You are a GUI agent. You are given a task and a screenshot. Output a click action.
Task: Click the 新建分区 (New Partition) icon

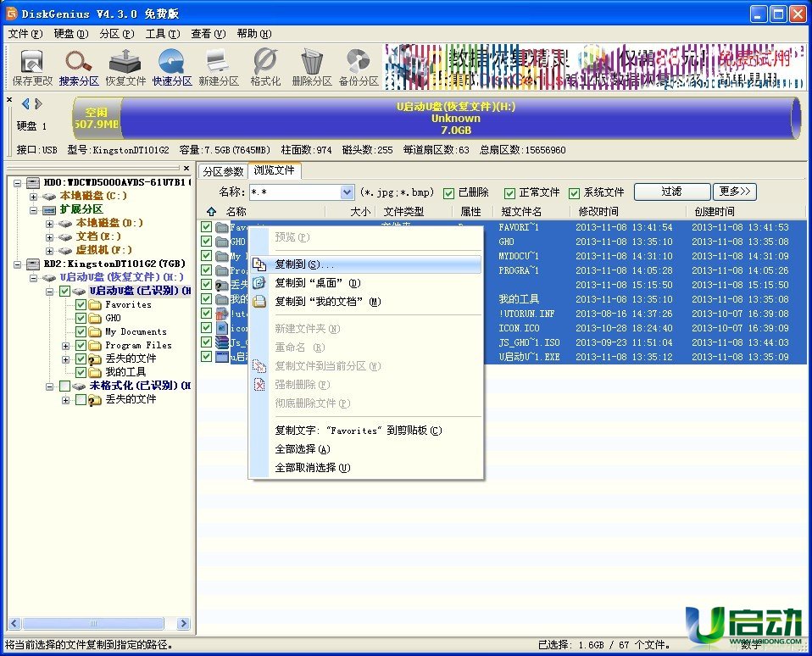click(219, 66)
